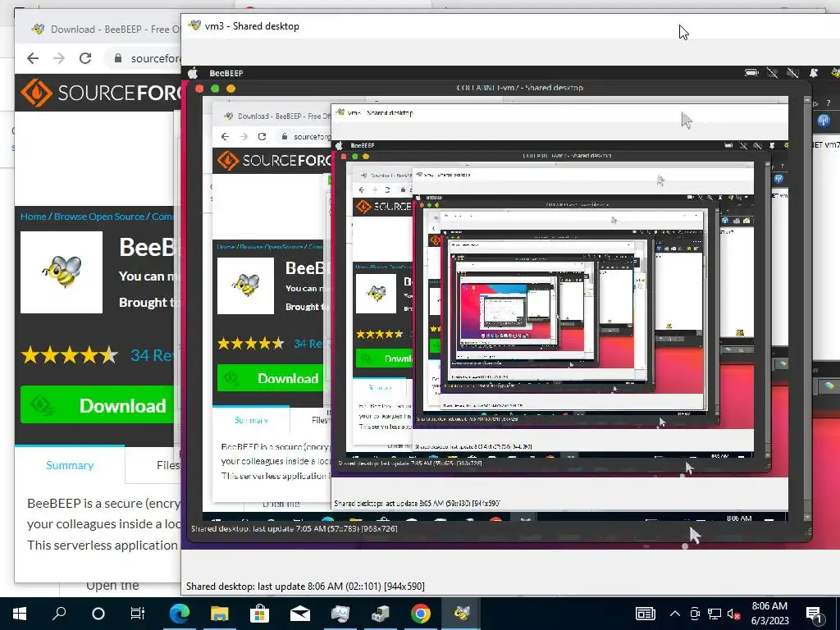The width and height of the screenshot is (840, 630).
Task: Open taskbar Search magnifier
Action: [59, 614]
